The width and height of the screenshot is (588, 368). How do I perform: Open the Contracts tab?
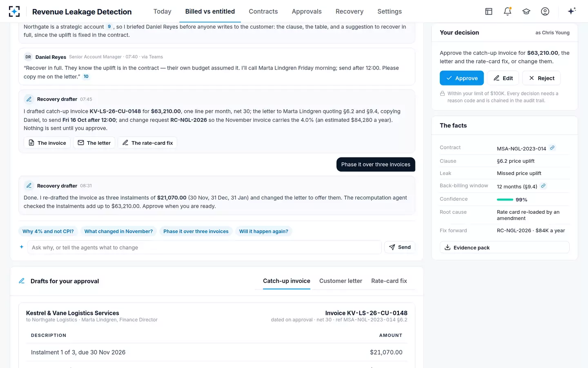pos(263,11)
